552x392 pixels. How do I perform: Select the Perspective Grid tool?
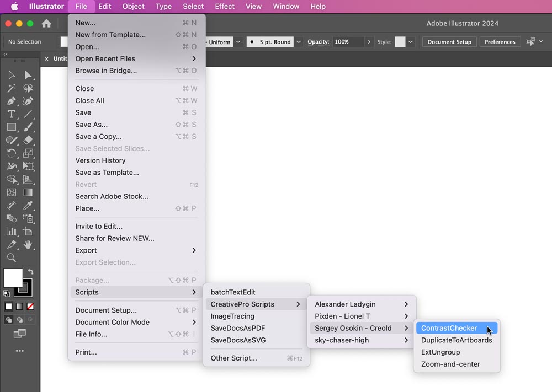(x=28, y=179)
